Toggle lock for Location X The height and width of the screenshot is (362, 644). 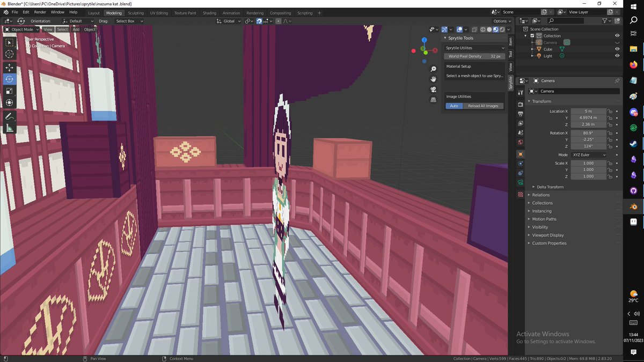[610, 111]
